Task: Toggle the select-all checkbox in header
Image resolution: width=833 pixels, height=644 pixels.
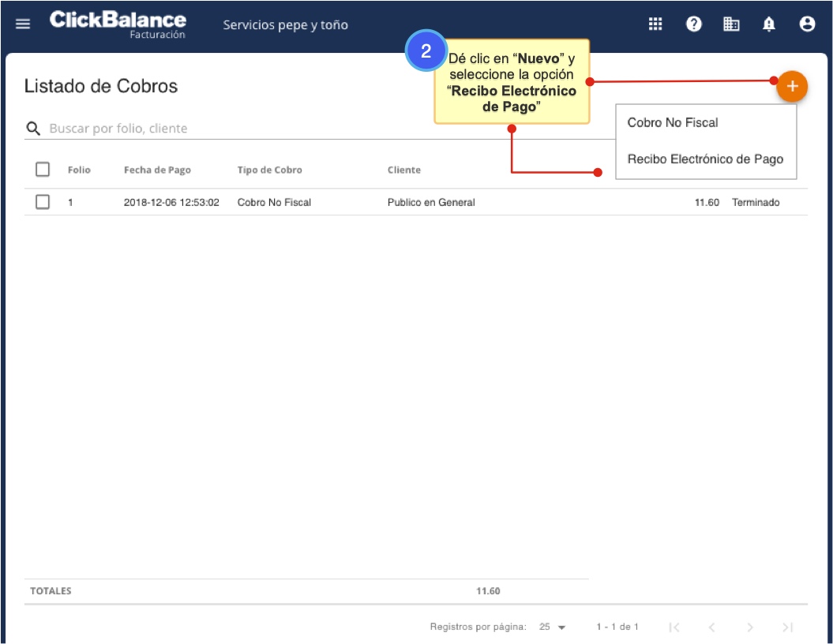Action: click(x=43, y=169)
